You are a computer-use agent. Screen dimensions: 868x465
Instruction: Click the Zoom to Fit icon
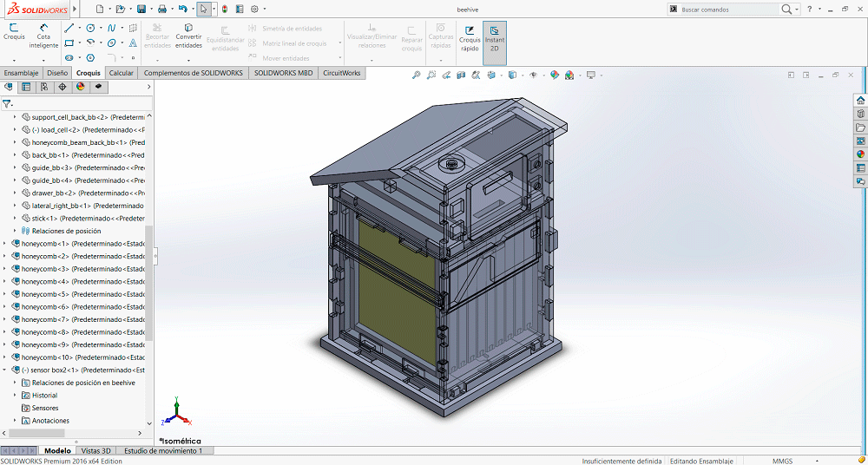pos(417,75)
